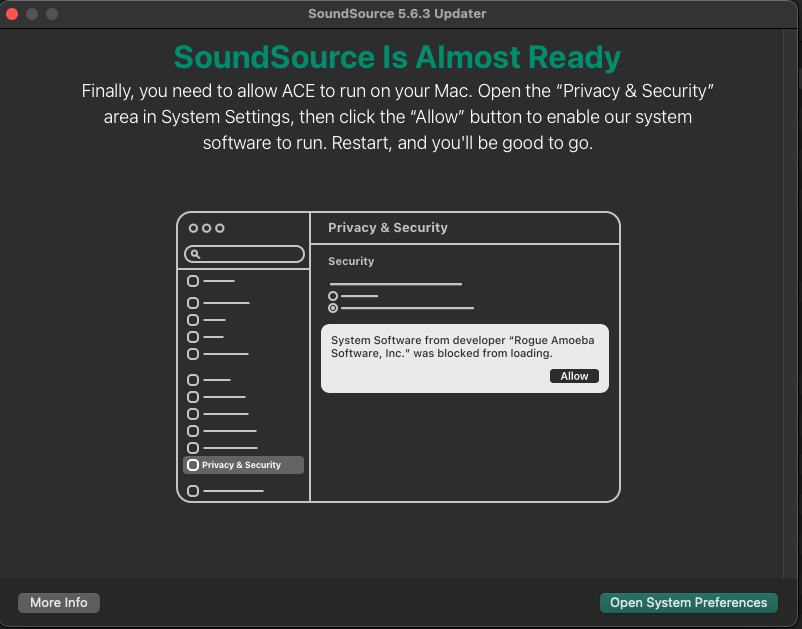Close the SoundSource Updater window
This screenshot has height=629, width=802.
point(12,14)
